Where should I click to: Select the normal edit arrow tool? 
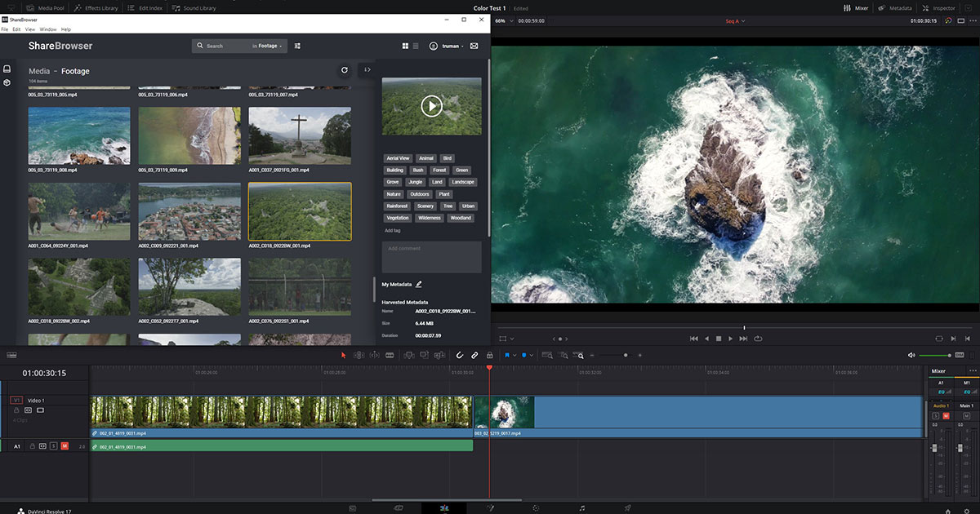pyautogui.click(x=343, y=355)
